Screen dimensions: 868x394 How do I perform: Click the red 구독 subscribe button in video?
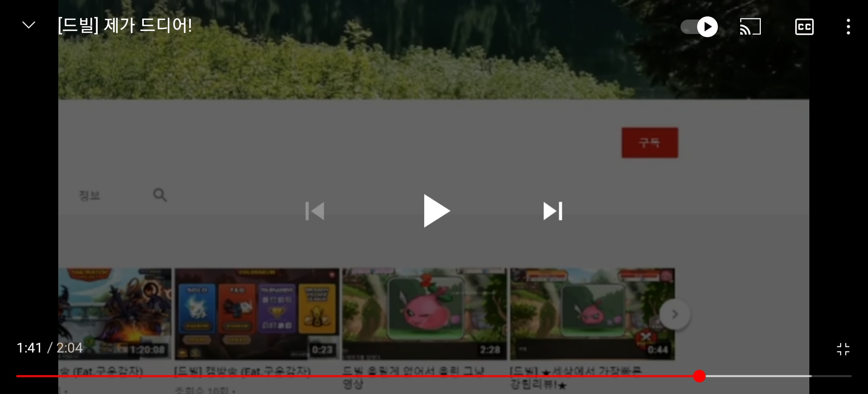[650, 143]
